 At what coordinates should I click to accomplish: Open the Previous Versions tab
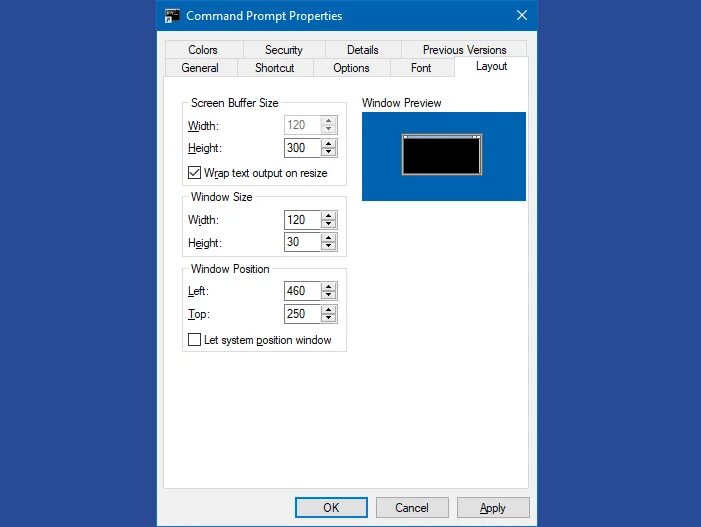(465, 50)
